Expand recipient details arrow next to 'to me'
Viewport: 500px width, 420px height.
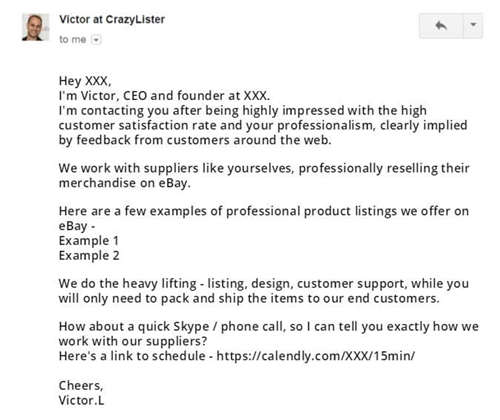pos(96,40)
